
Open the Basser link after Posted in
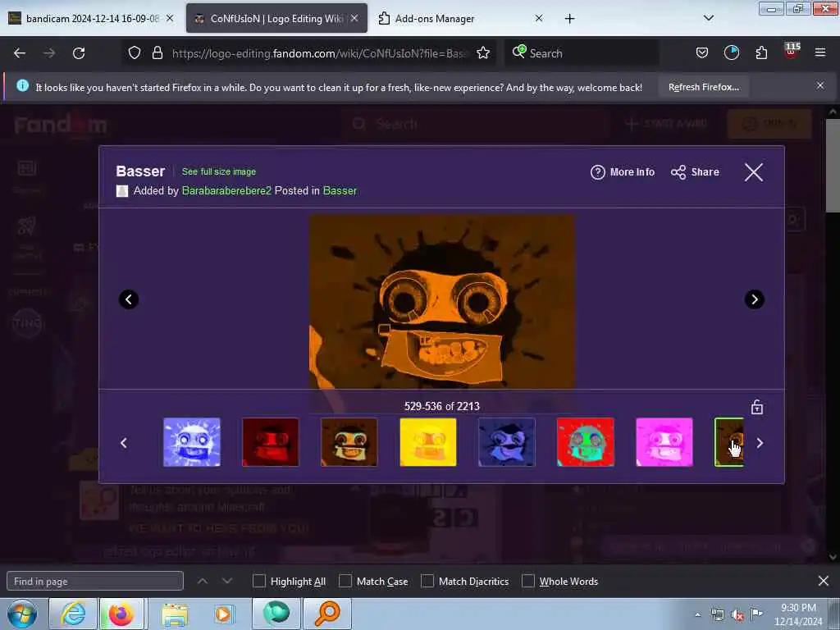point(340,190)
